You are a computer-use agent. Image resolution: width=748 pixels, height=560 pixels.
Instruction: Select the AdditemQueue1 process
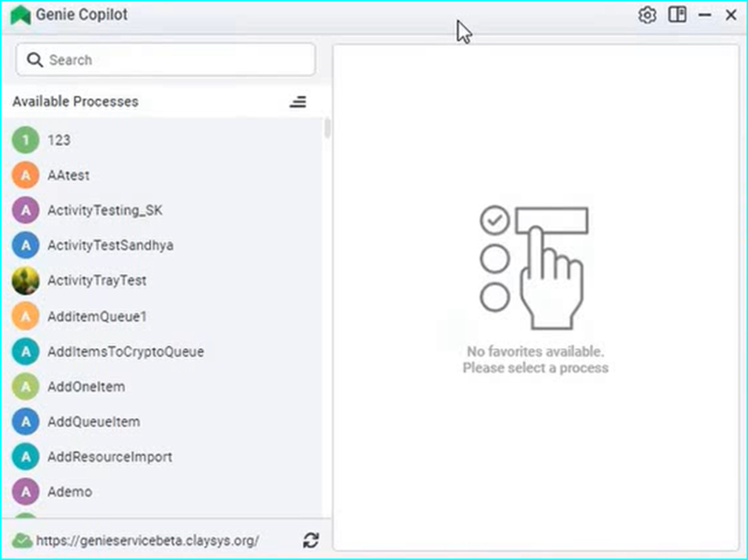(x=162, y=316)
